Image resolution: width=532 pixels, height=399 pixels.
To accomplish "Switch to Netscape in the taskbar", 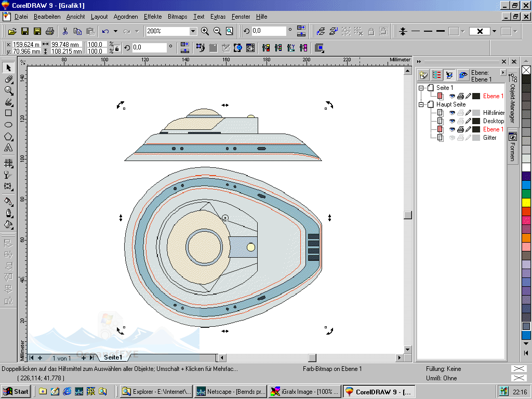I will click(231, 392).
